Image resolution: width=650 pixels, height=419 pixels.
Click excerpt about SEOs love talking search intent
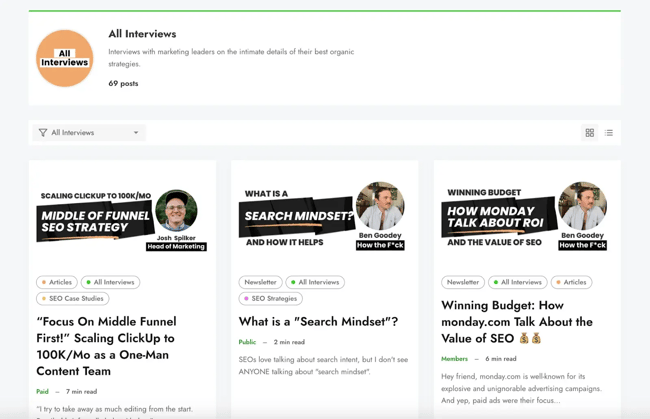pyautogui.click(x=323, y=366)
